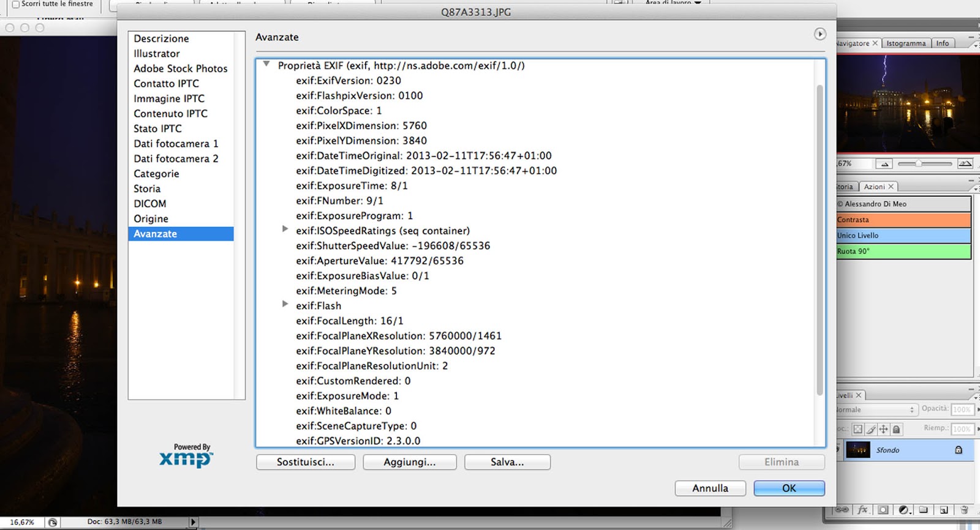Screen dimensions: 980x530
Task: Open Contenuto IPTC section
Action: pos(181,114)
